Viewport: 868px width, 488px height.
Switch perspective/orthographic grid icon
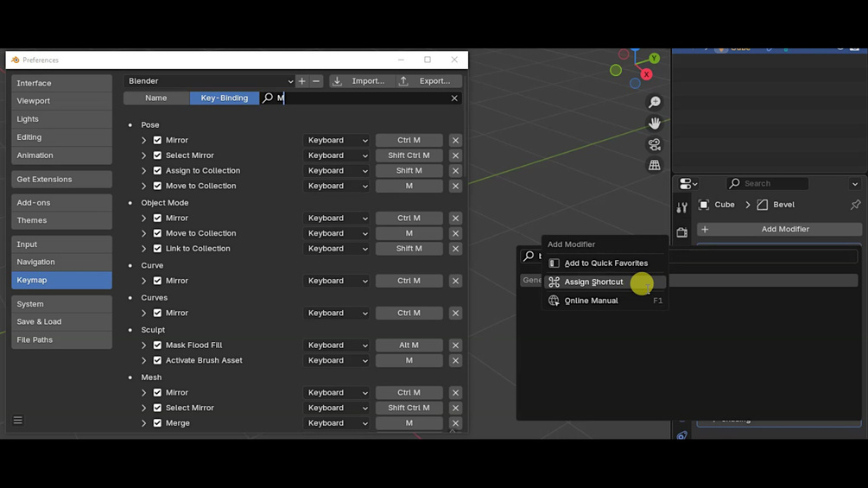pyautogui.click(x=655, y=165)
